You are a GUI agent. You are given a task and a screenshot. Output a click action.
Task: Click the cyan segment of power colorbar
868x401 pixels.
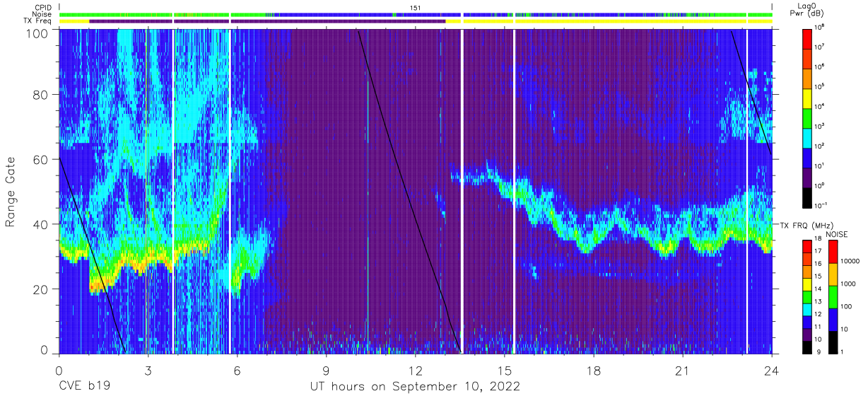(809, 137)
